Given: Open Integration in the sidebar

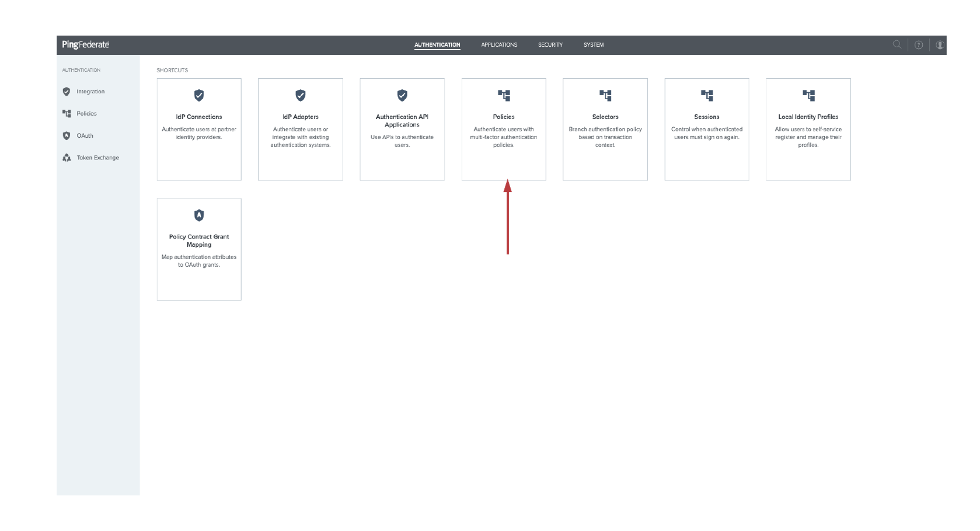Looking at the screenshot, I should coord(90,92).
